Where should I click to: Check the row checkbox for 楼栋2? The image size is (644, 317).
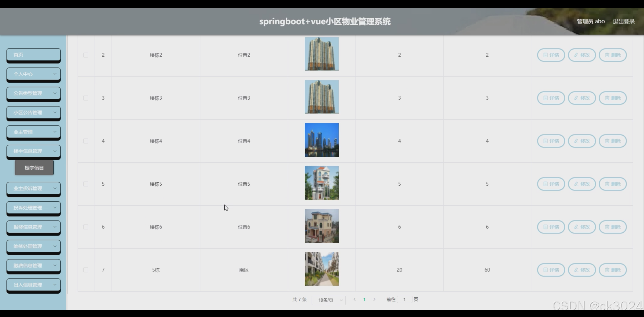coord(86,55)
